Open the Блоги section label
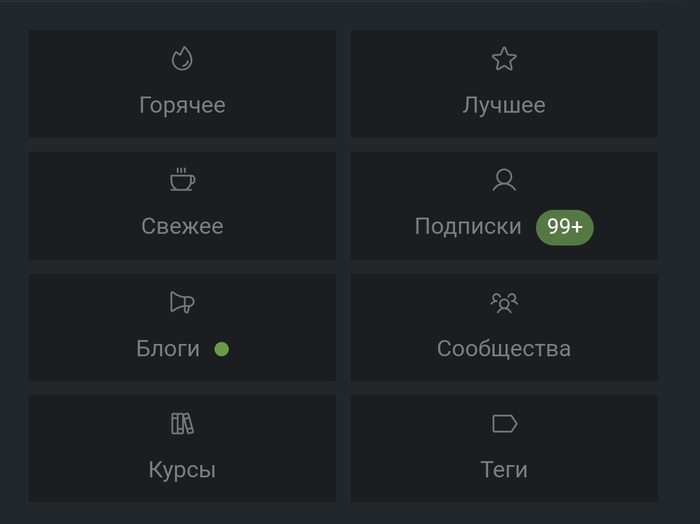The height and width of the screenshot is (524, 700). point(168,349)
